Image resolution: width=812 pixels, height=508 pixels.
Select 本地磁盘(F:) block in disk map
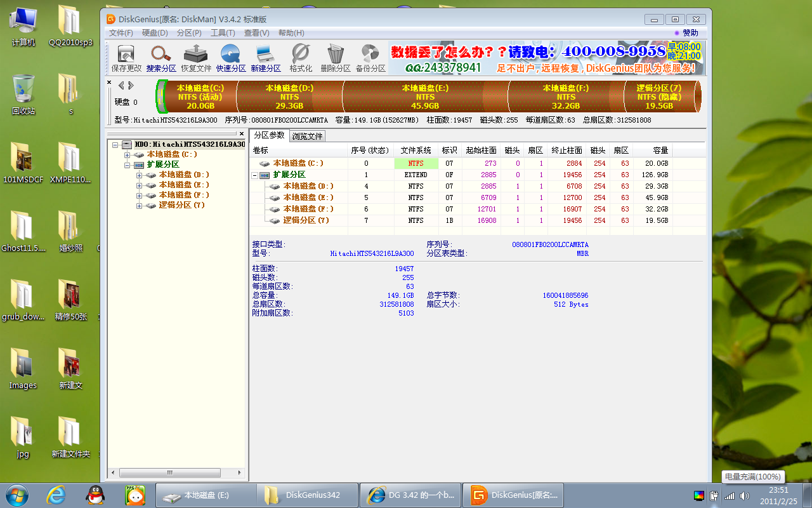click(566, 97)
